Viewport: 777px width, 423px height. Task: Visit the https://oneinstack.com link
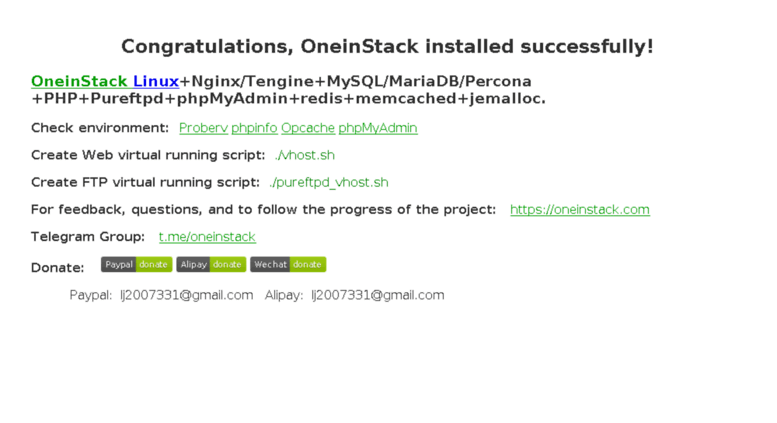[x=579, y=209]
